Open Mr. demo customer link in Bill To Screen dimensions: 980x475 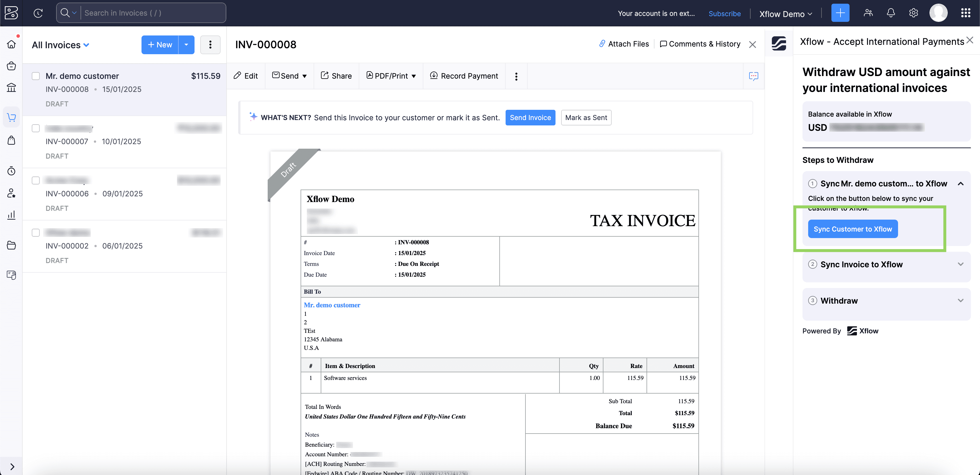click(x=332, y=305)
